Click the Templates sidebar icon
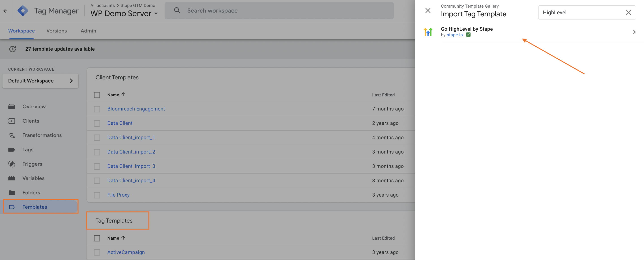This screenshot has height=260, width=644. tap(12, 207)
